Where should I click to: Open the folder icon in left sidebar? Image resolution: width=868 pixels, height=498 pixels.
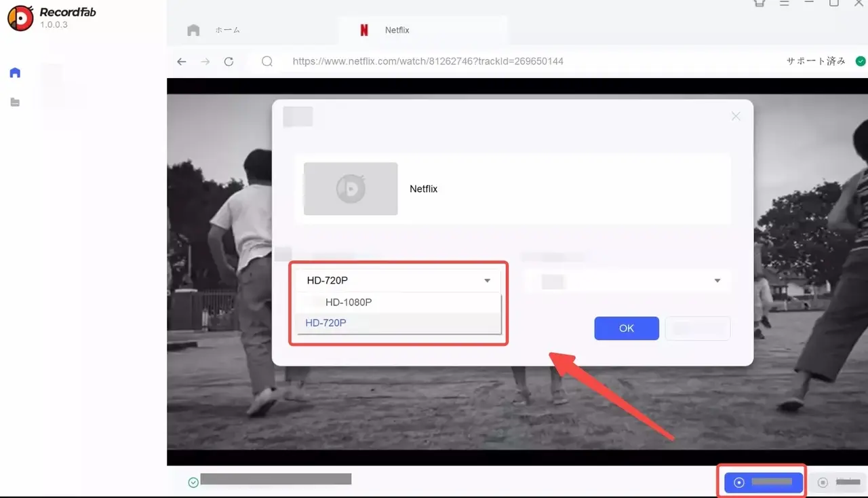[x=15, y=102]
